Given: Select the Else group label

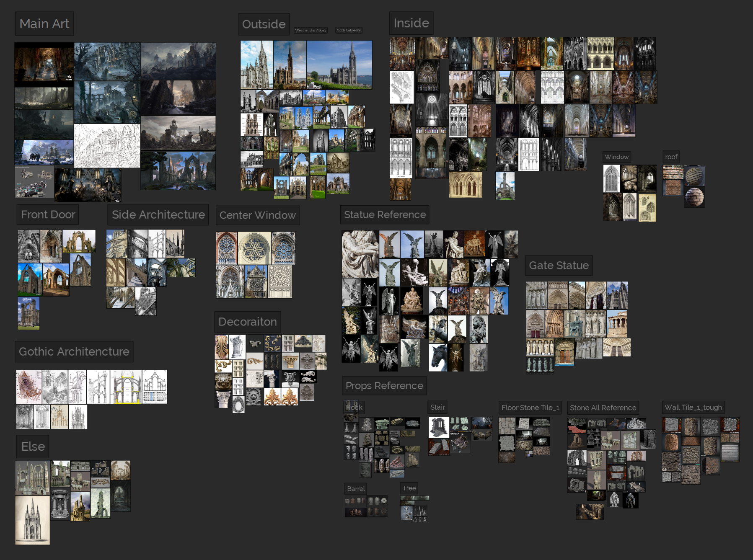Looking at the screenshot, I should pyautogui.click(x=33, y=446).
